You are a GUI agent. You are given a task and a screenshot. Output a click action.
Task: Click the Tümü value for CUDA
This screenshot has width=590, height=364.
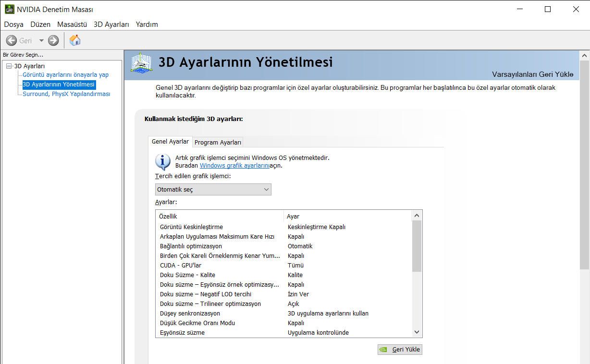point(295,265)
